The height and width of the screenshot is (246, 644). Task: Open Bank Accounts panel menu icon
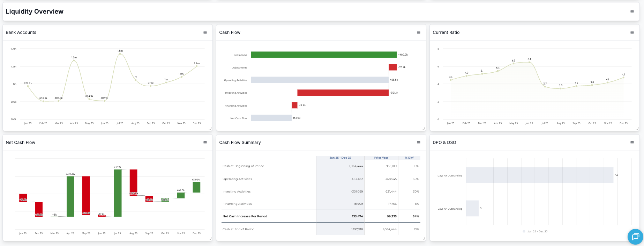click(x=205, y=32)
